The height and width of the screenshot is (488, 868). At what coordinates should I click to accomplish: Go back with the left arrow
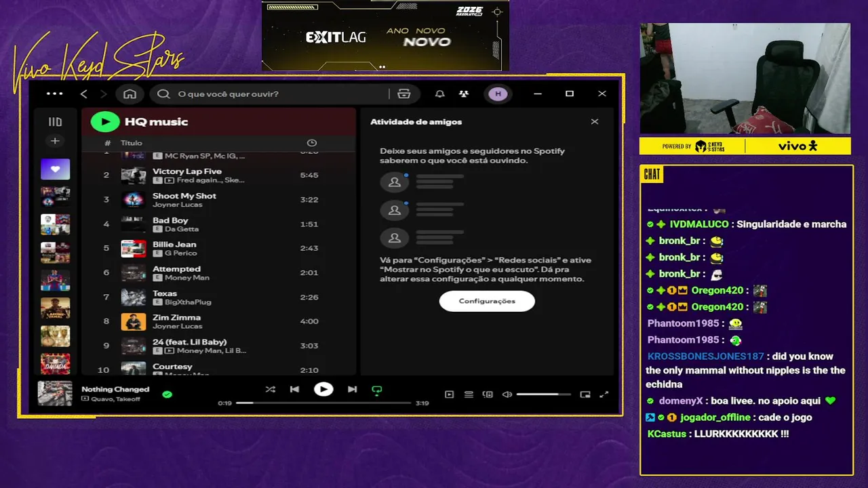click(84, 94)
